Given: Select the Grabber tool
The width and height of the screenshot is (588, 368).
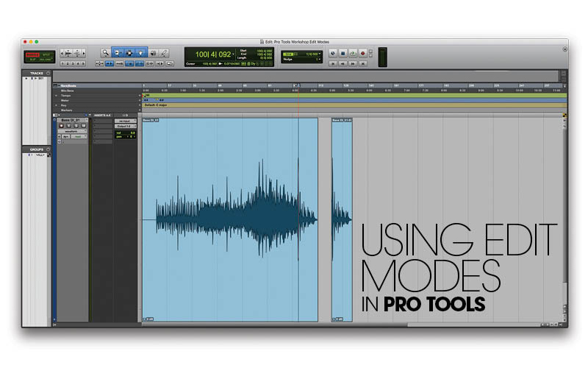Looking at the screenshot, I should point(140,53).
